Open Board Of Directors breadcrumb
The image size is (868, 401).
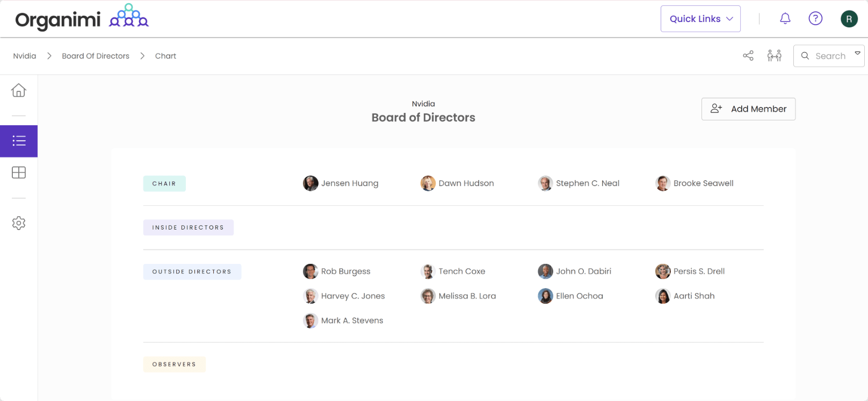(x=96, y=56)
